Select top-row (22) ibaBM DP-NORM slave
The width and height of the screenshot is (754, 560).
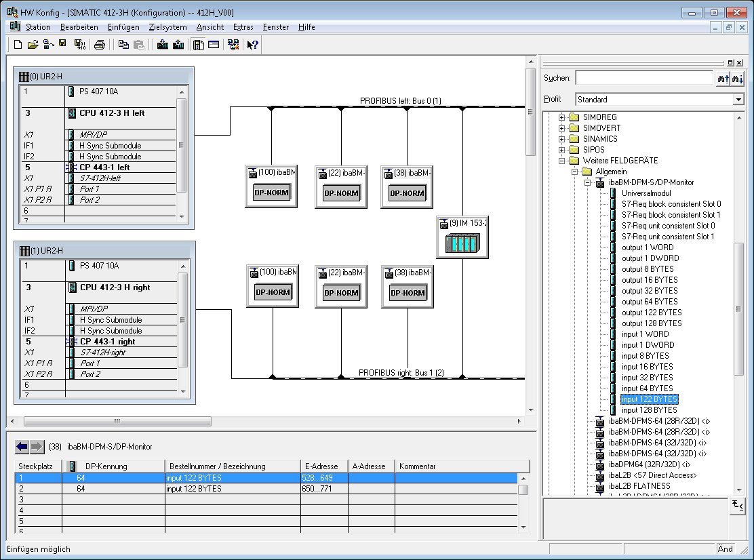341,187
